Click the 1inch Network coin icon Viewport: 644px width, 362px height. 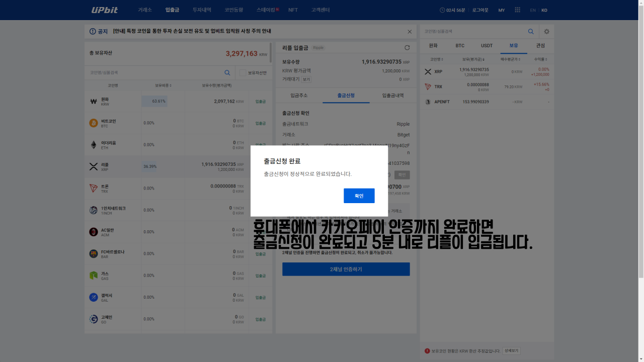93,210
